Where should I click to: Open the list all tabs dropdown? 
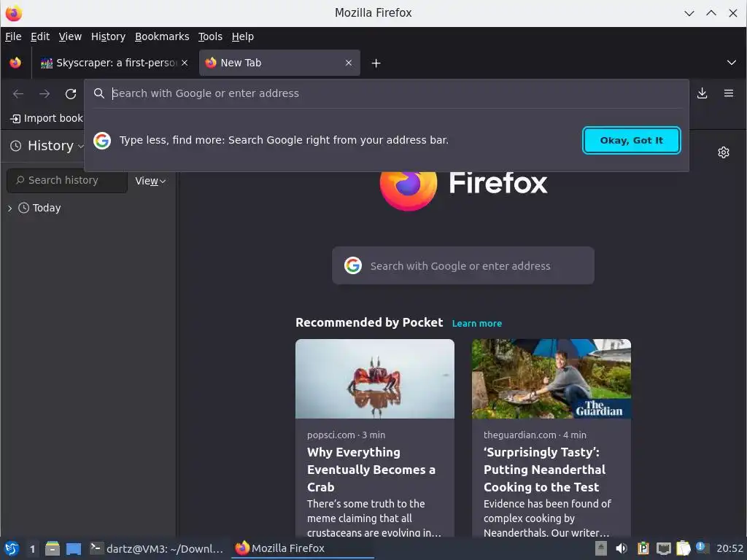[731, 63]
